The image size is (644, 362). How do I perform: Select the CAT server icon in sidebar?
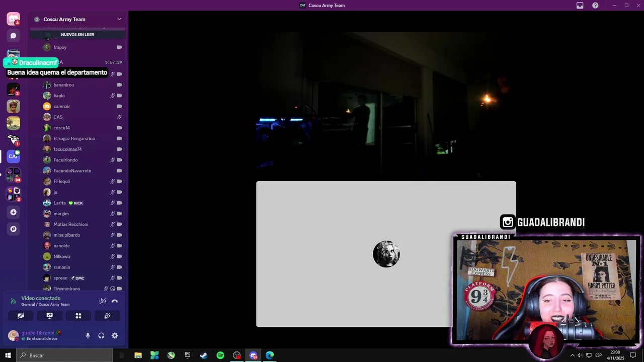pyautogui.click(x=14, y=156)
